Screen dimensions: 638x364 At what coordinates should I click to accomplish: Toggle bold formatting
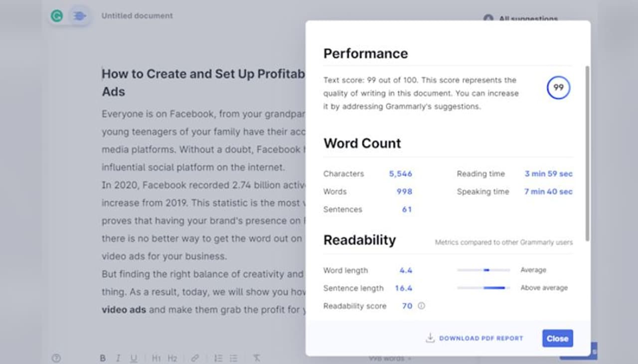(103, 358)
